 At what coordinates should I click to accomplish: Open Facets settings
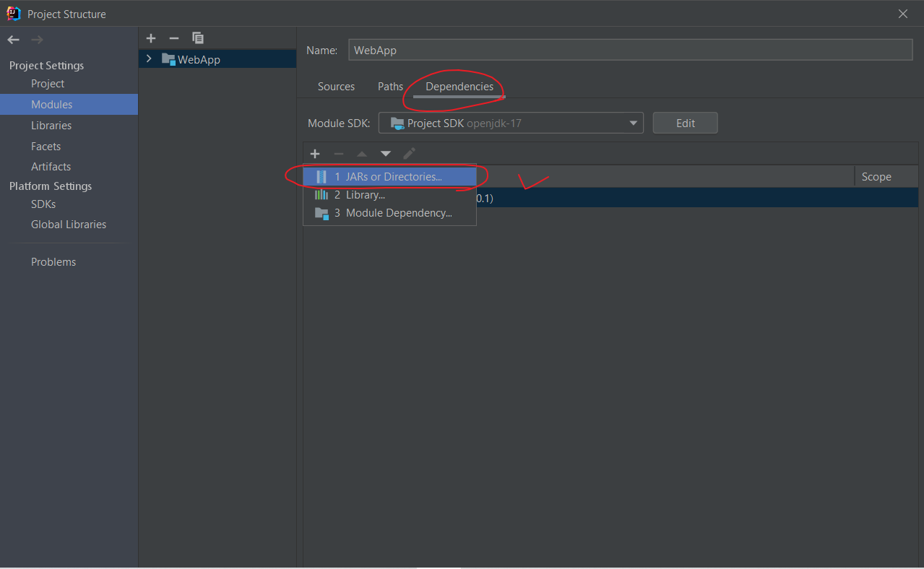click(46, 146)
